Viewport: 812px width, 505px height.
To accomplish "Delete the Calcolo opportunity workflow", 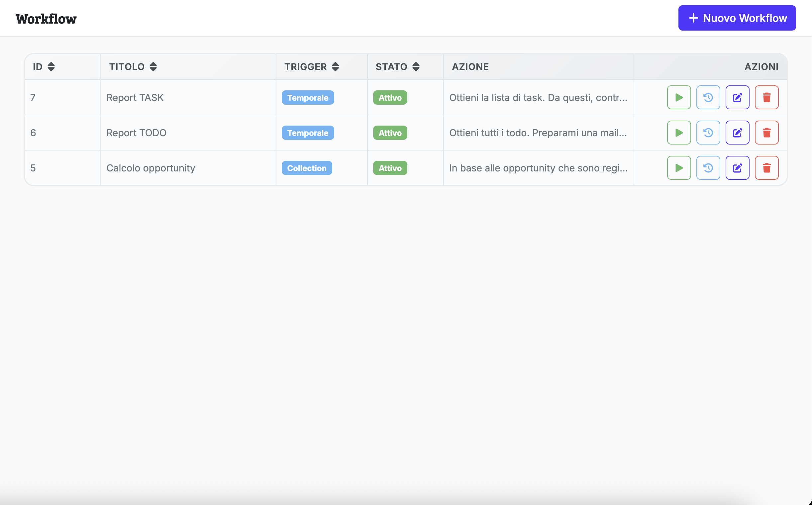I will point(766,168).
